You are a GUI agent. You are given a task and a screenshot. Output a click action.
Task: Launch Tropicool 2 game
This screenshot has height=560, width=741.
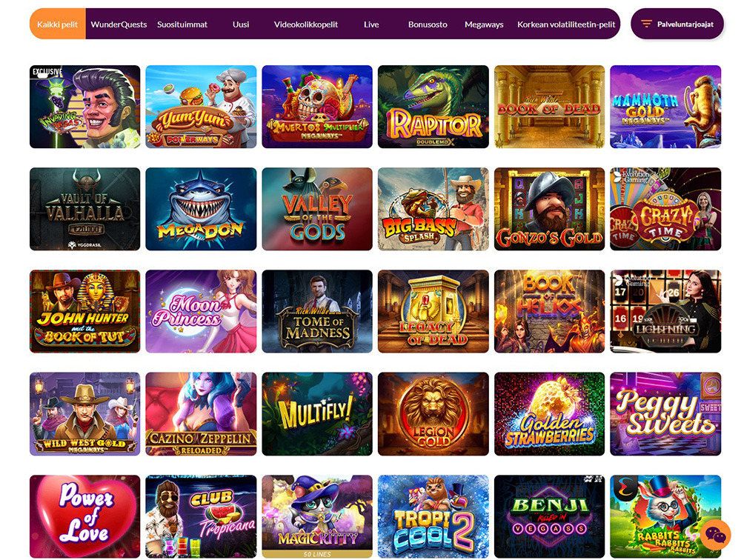click(x=433, y=516)
